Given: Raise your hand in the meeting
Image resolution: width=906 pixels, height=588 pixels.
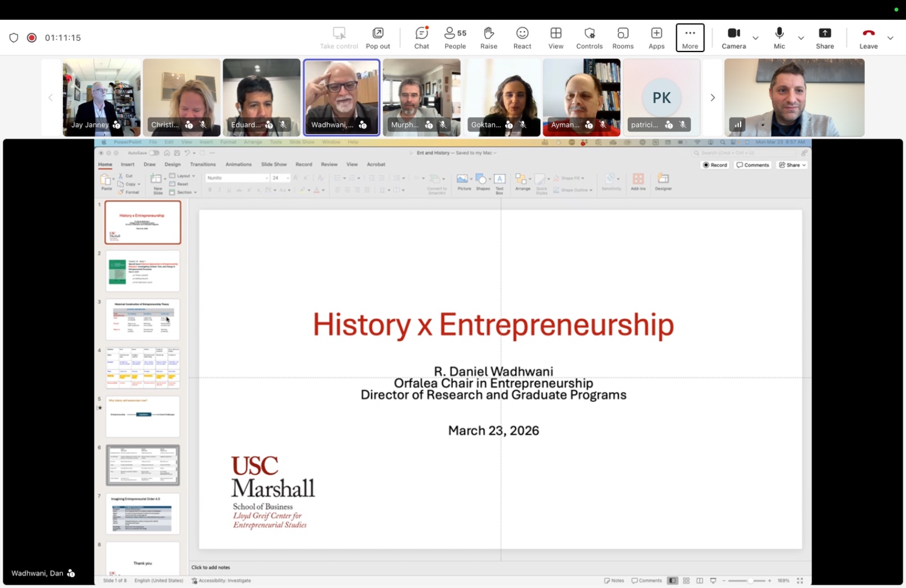Looking at the screenshot, I should (488, 38).
